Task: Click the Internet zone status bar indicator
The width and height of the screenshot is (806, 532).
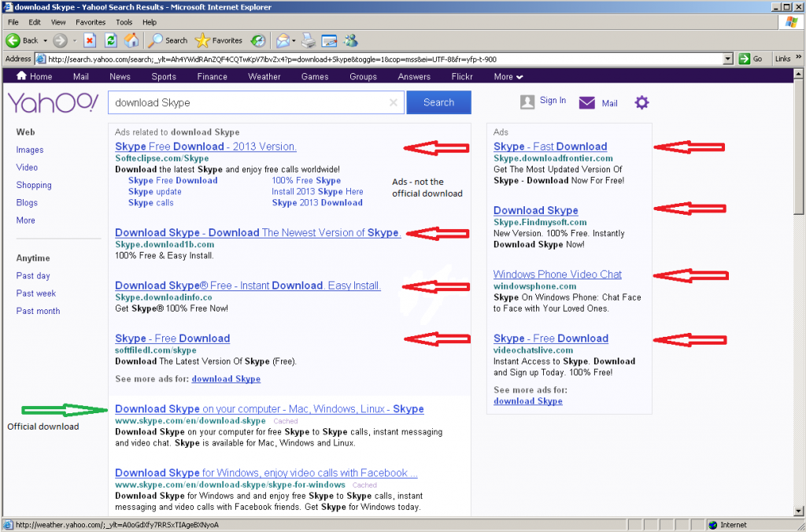Action: (x=727, y=525)
